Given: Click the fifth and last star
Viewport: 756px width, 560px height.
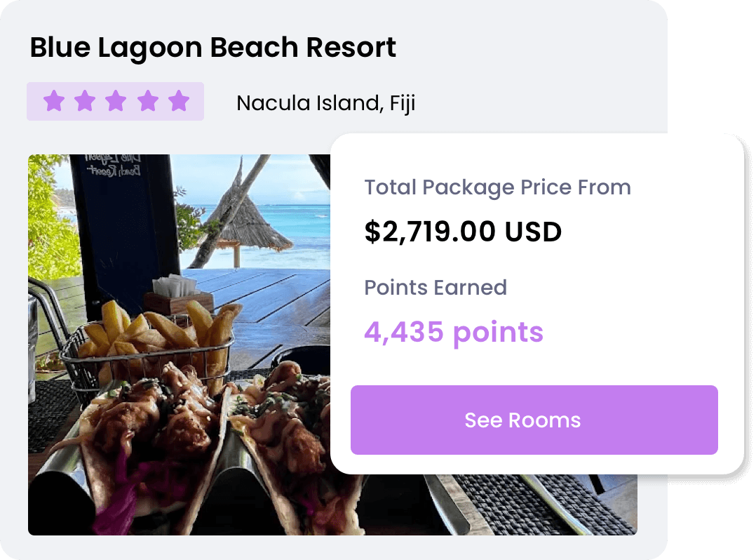Looking at the screenshot, I should (179, 101).
